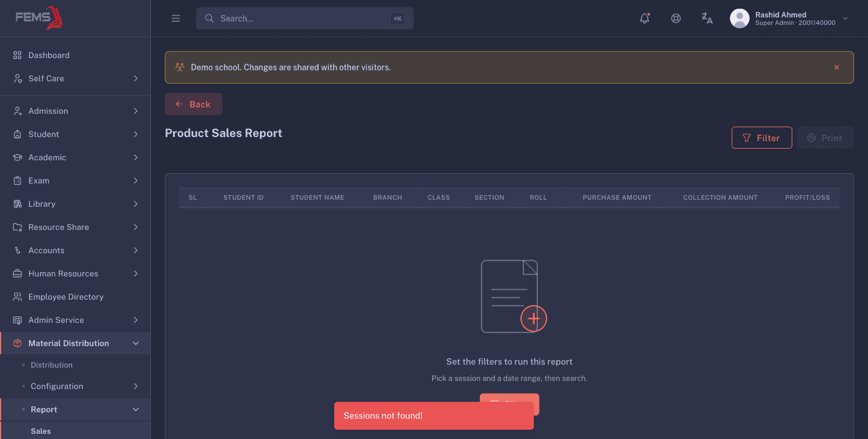
Task: Expand the Admission submenu chevron
Action: (136, 111)
